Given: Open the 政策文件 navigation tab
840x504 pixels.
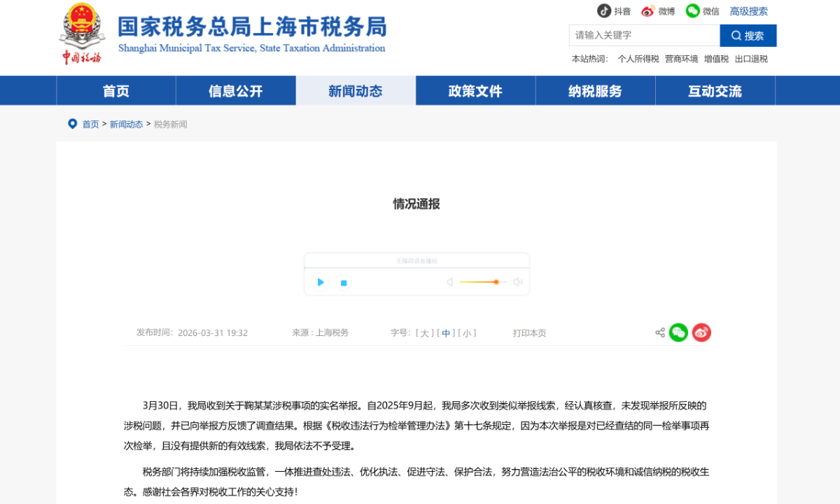Looking at the screenshot, I should pos(476,90).
